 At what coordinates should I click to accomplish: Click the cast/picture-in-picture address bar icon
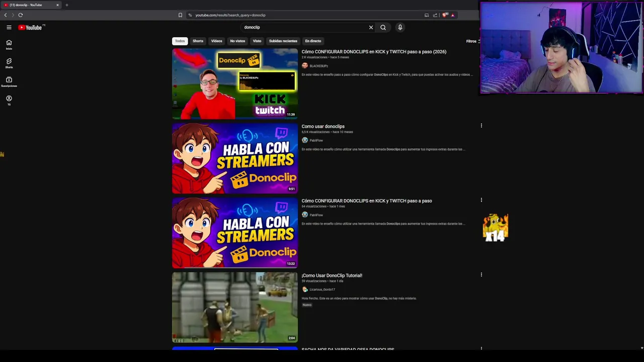(427, 15)
